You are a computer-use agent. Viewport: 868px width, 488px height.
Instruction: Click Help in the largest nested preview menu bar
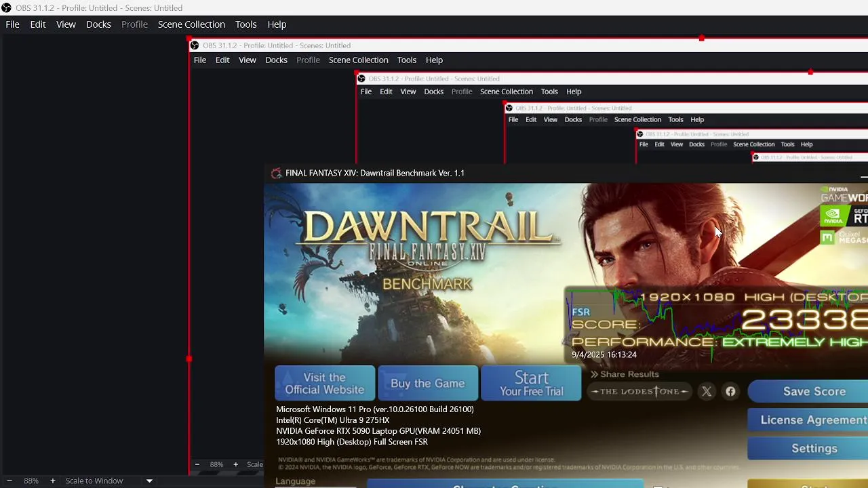434,60
